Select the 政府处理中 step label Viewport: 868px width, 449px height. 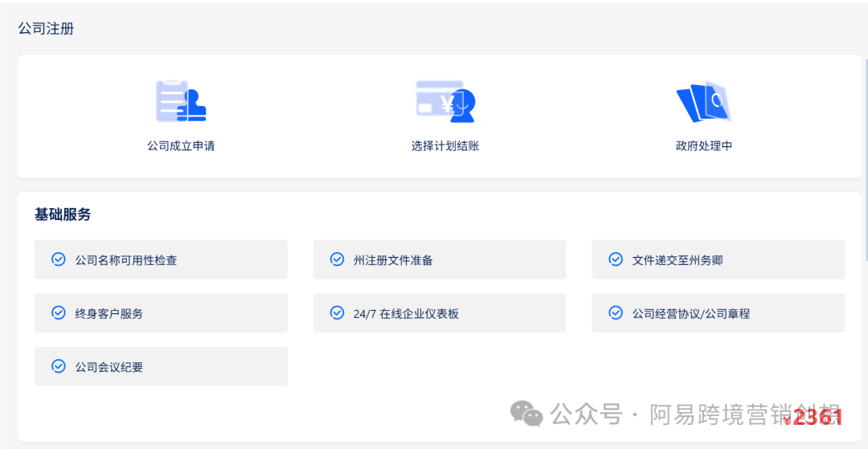click(x=704, y=146)
